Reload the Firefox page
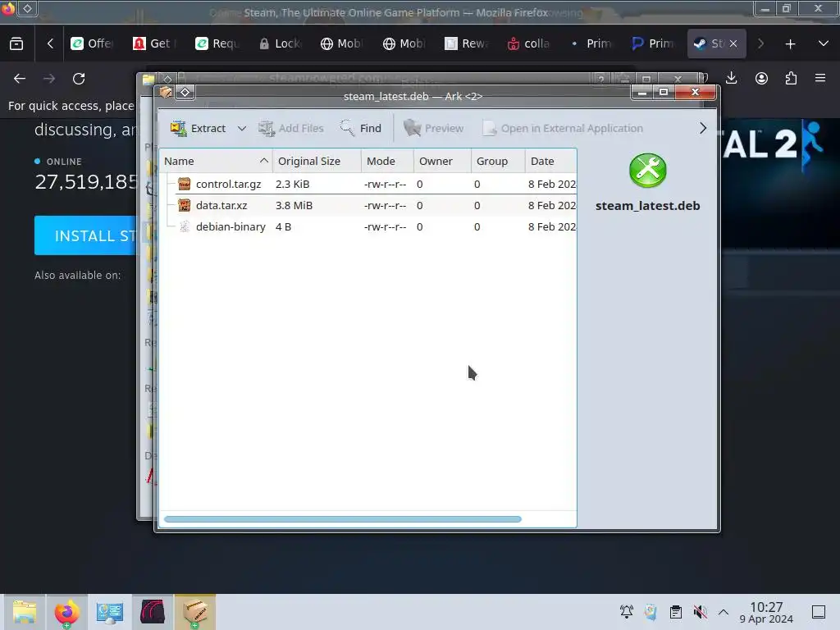840x630 pixels. 79,79
